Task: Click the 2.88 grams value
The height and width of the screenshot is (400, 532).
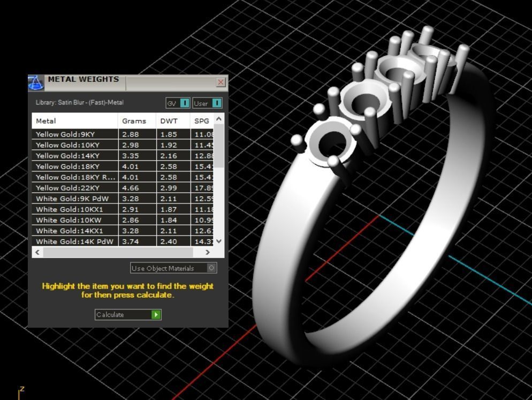Action: click(x=131, y=134)
